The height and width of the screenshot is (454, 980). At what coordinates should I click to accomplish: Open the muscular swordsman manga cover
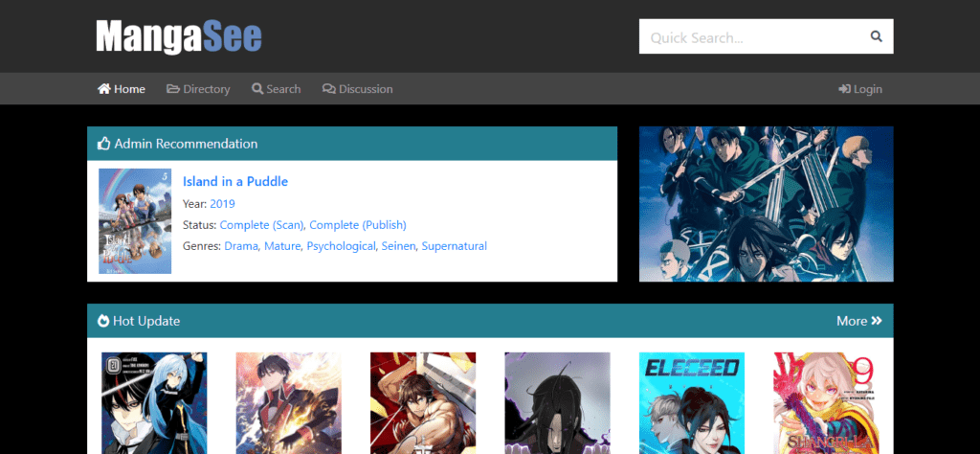click(423, 402)
